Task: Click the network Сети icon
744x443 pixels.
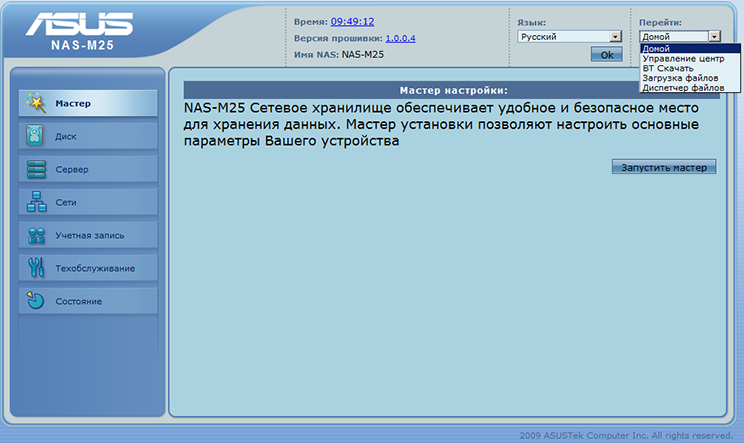Action: click(x=37, y=202)
